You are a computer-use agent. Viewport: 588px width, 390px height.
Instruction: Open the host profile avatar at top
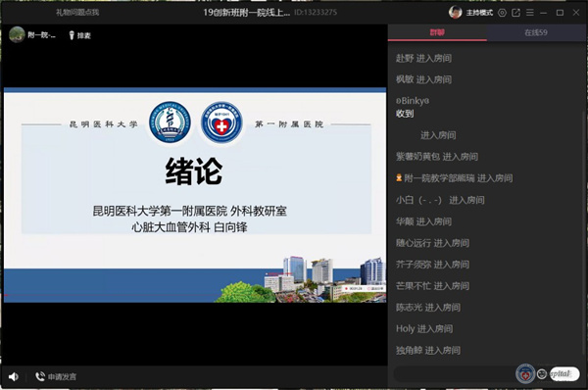point(456,13)
